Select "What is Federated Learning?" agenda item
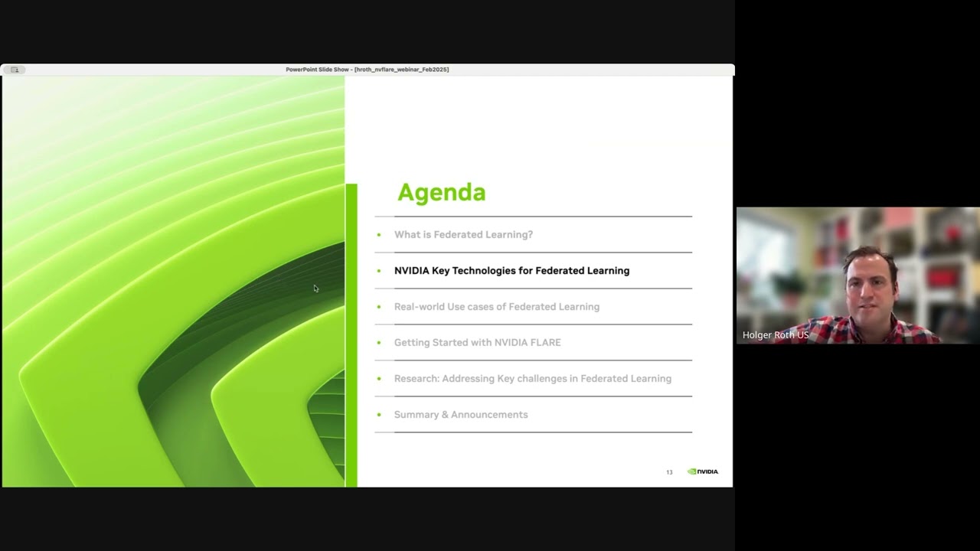Image resolution: width=980 pixels, height=551 pixels. [463, 234]
